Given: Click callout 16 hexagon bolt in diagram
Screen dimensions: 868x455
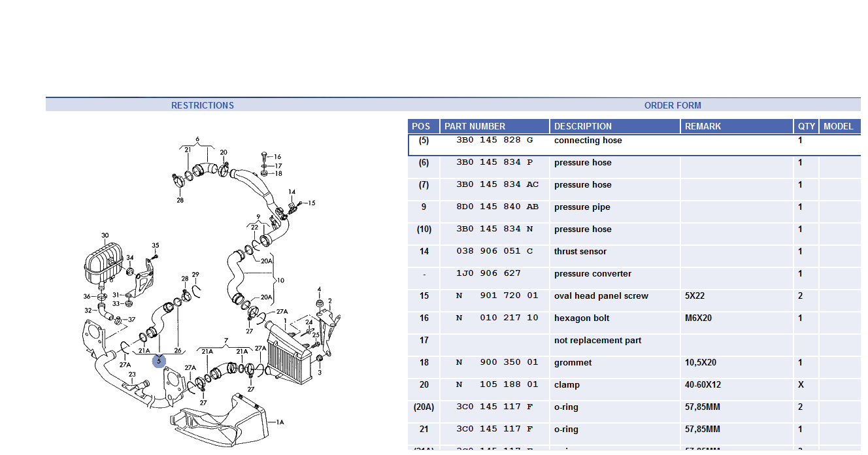Looking at the screenshot, I should click(277, 157).
